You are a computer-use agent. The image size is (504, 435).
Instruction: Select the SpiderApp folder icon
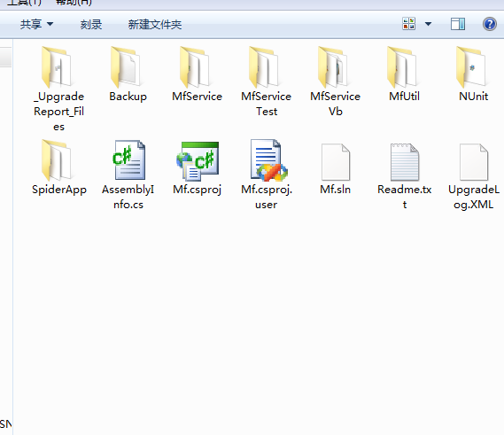57,160
